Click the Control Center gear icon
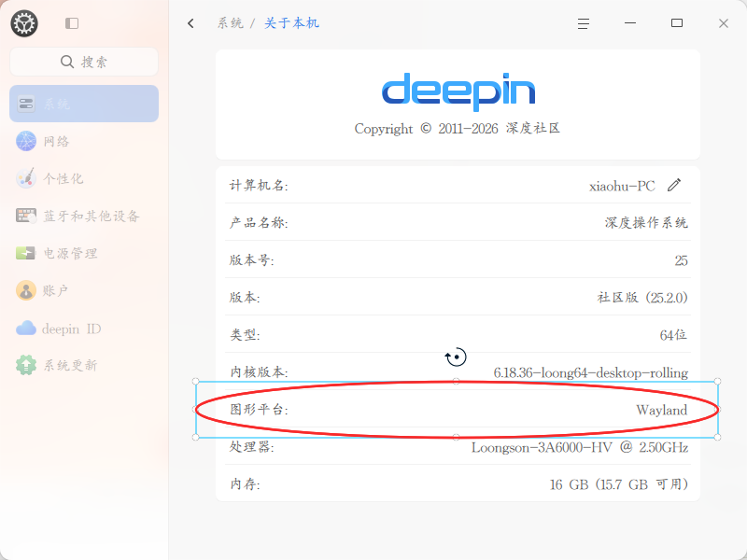This screenshot has height=560, width=747. point(24,23)
